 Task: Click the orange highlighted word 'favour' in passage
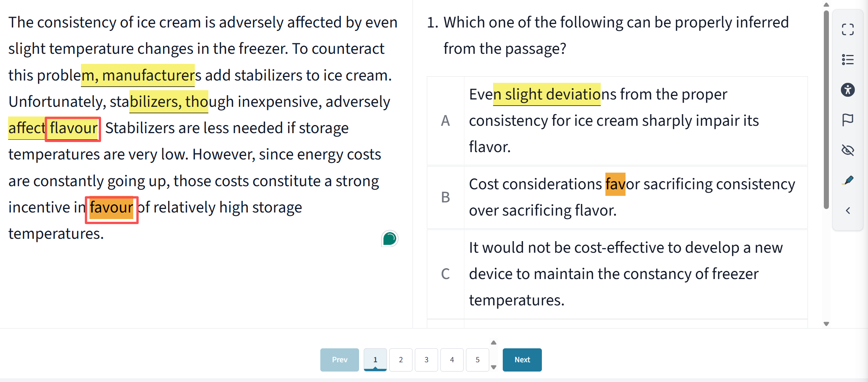[112, 208]
